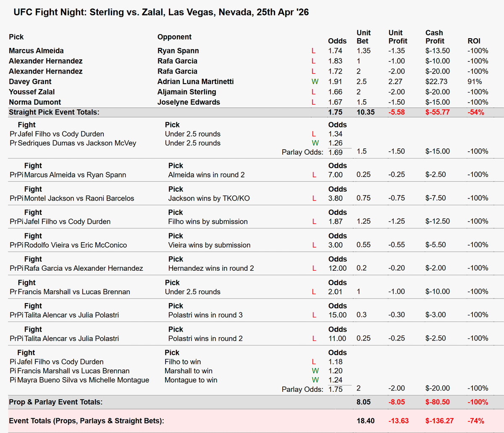Click 'Straight Pick Event Totals:' label
Image resolution: width=504 pixels, height=433 pixels.
coord(54,112)
